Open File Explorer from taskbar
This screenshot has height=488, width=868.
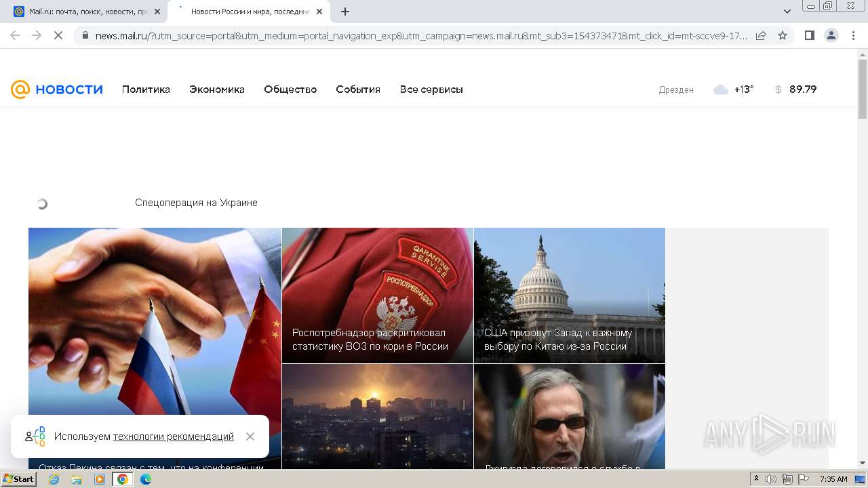(77, 479)
